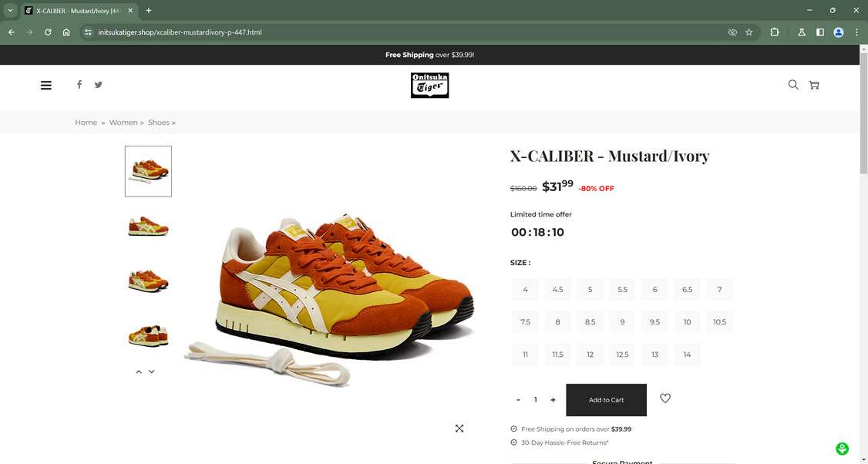Navigate to Shoes breadcrumb

pyautogui.click(x=158, y=123)
